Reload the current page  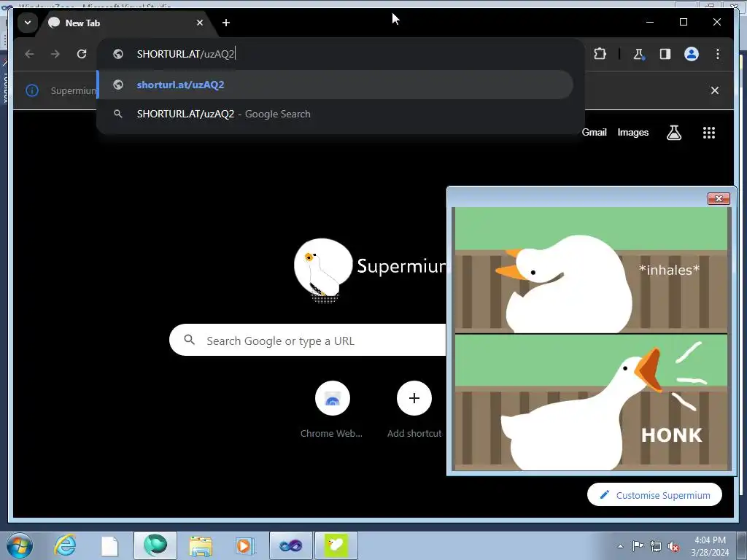point(82,54)
